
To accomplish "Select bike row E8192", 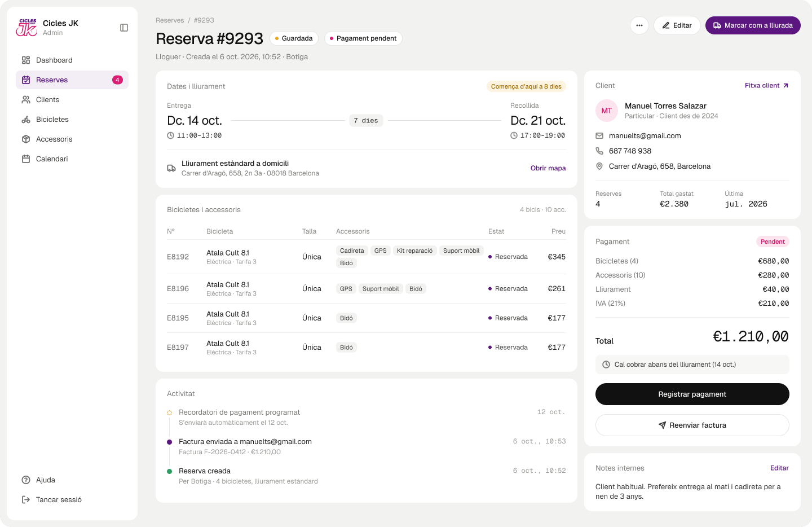I will pyautogui.click(x=367, y=257).
